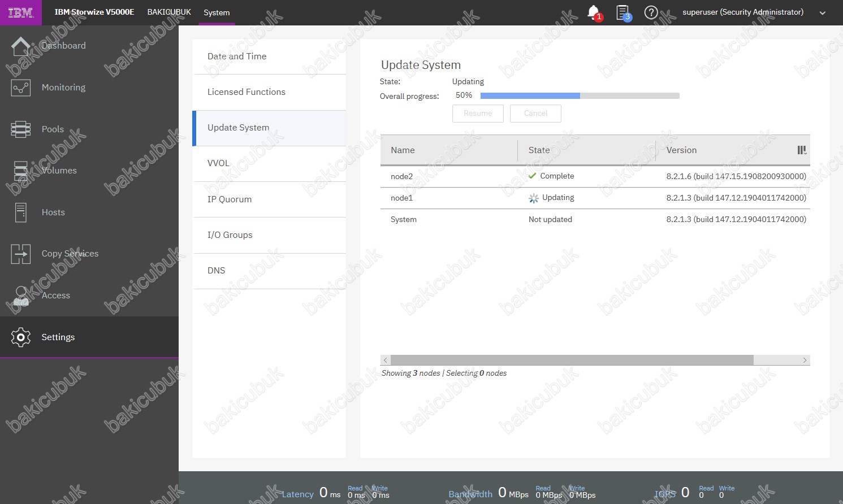Open the Copy Services menu label
This screenshot has width=843, height=504.
point(70,254)
